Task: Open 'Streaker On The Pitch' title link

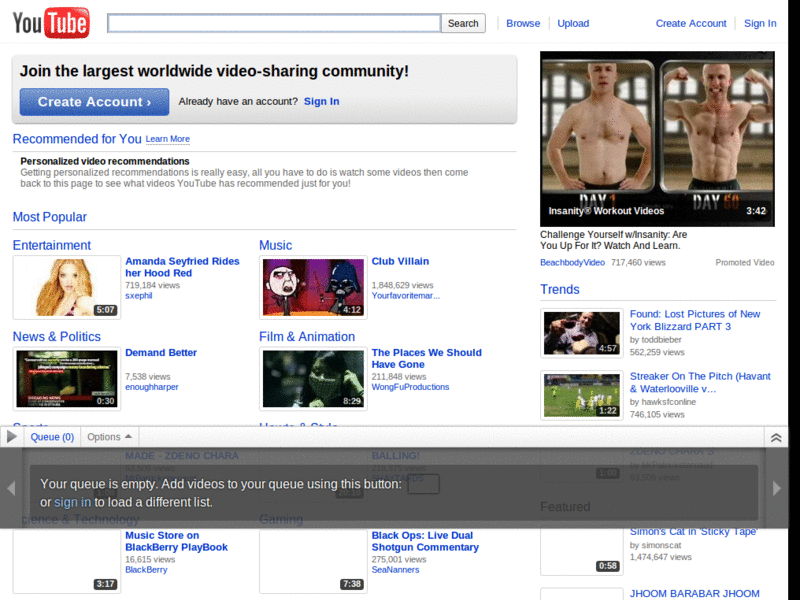Action: pos(700,382)
